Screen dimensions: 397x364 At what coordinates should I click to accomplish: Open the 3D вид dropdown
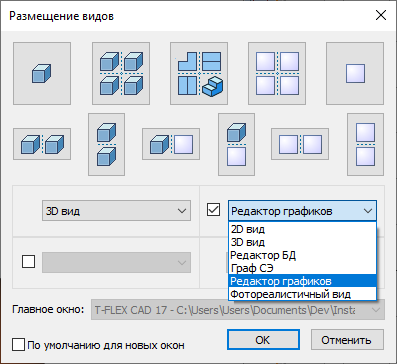tap(116, 211)
